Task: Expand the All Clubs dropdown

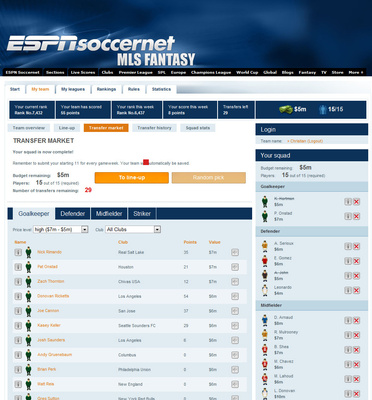Action: [133, 229]
